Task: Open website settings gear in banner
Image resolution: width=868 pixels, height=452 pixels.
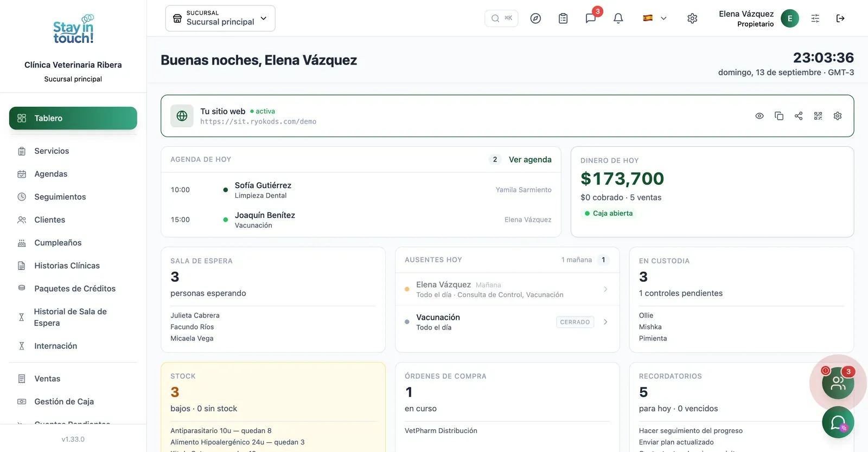Action: (x=838, y=116)
